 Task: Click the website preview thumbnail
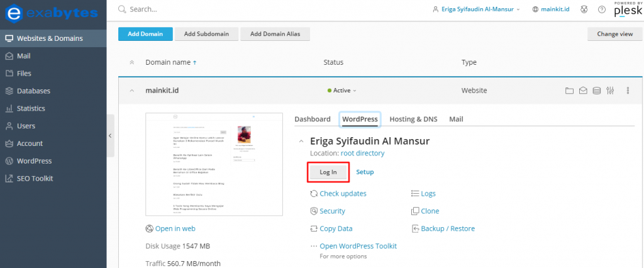pos(214,164)
